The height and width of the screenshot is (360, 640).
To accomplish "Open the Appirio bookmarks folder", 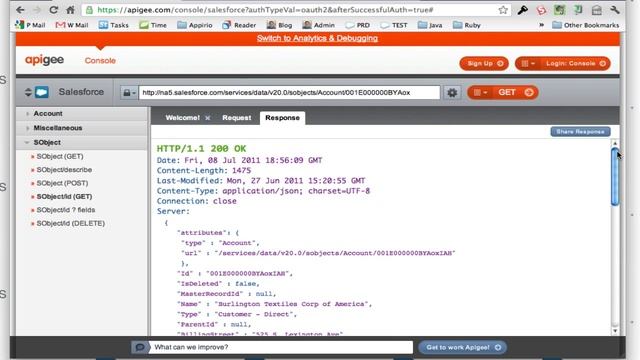I will pos(195,25).
